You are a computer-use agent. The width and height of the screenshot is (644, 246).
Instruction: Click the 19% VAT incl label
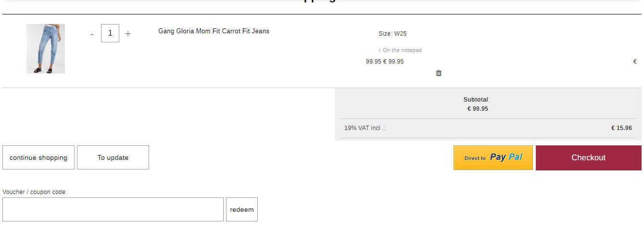(x=365, y=128)
